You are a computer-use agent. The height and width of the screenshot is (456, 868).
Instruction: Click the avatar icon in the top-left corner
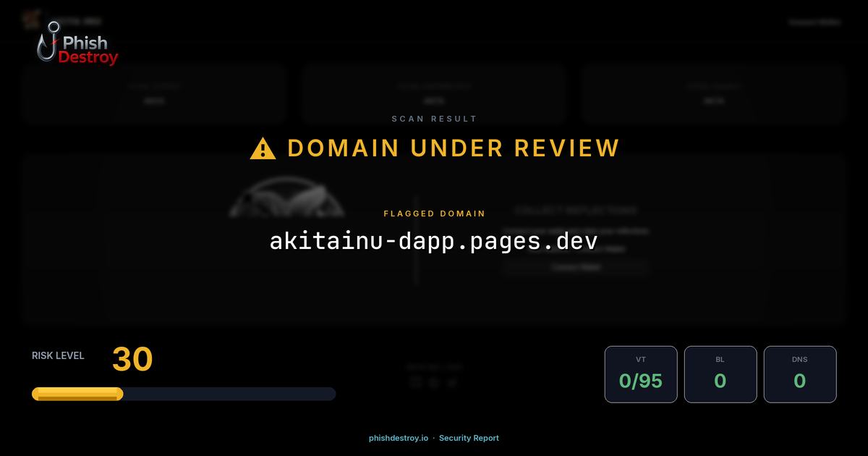(30, 20)
